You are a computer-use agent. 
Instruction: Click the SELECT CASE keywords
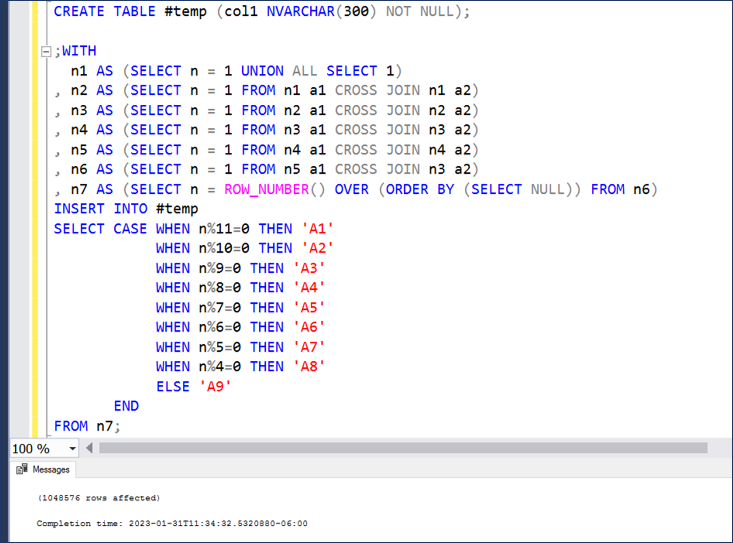[100, 229]
